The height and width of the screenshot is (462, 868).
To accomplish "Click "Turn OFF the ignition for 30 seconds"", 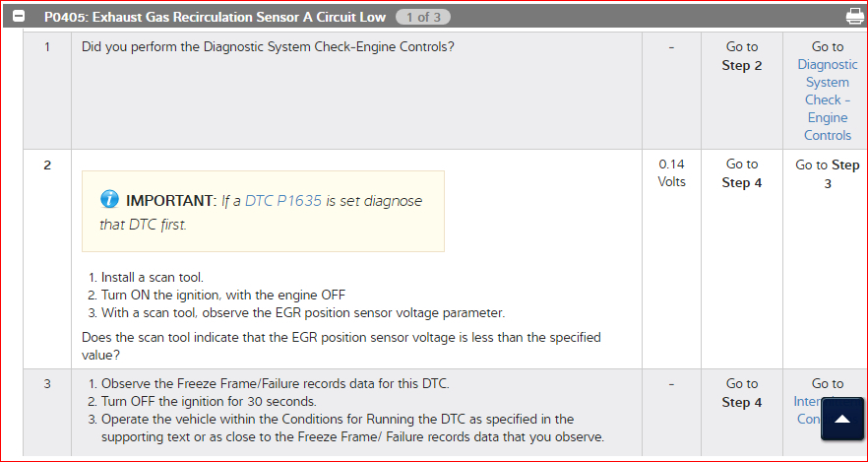I will click(x=209, y=401).
